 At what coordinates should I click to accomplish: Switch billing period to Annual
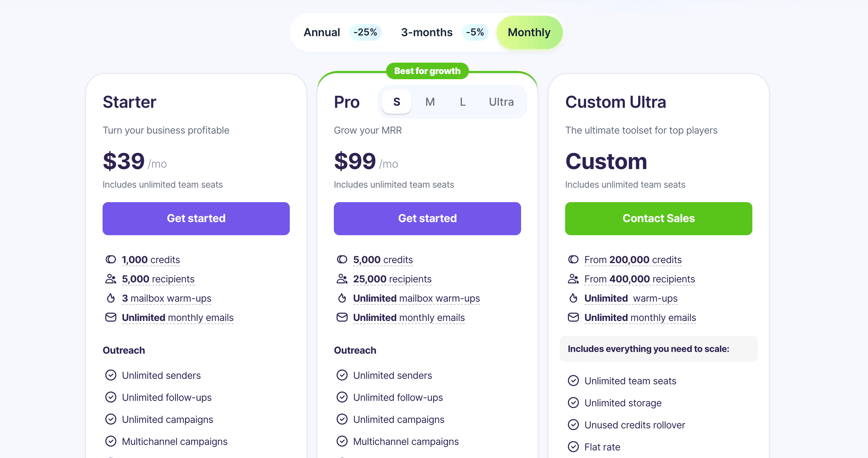pyautogui.click(x=321, y=32)
